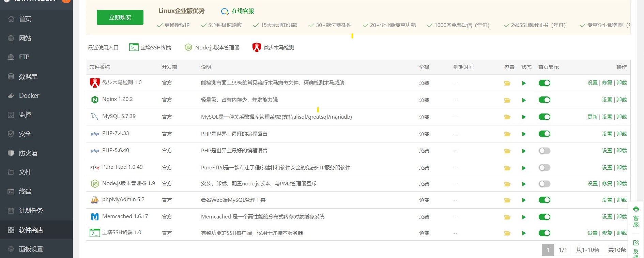Open 宝塔SSH终端 from recent shortcuts

pyautogui.click(x=150, y=47)
